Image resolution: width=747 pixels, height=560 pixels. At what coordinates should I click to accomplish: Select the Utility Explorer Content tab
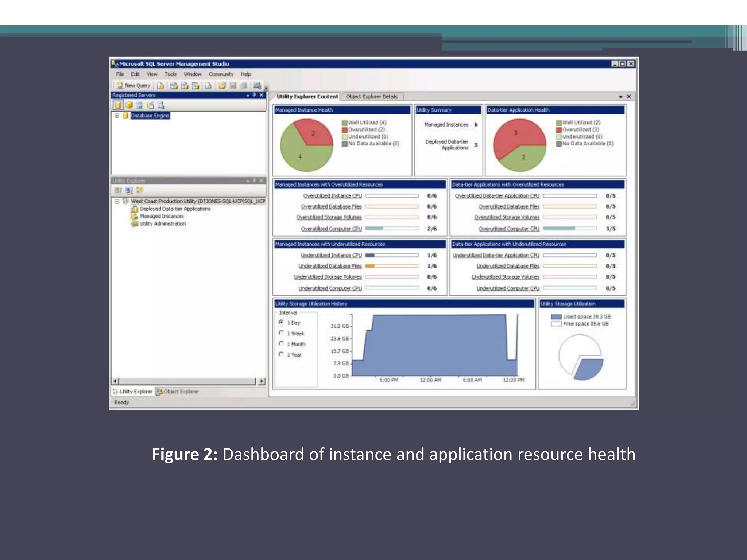(x=307, y=97)
